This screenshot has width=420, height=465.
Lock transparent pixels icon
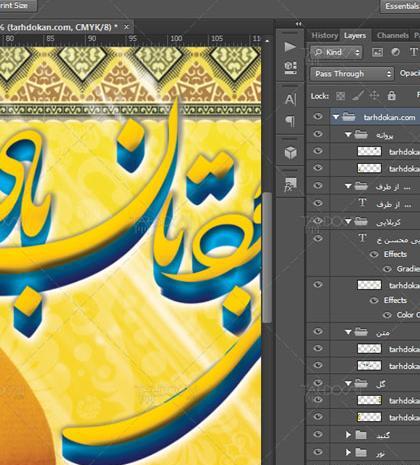340,96
